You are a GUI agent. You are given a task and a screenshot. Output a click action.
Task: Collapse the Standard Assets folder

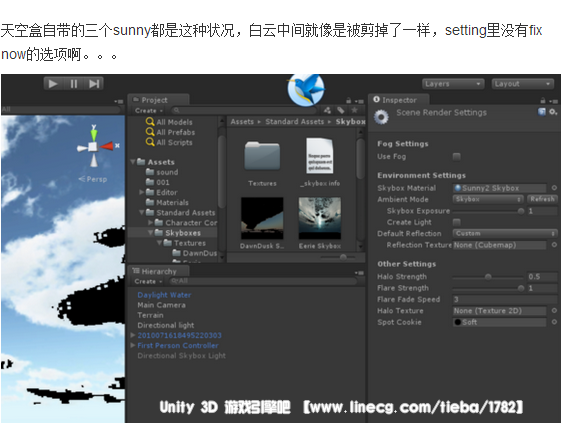click(x=142, y=212)
